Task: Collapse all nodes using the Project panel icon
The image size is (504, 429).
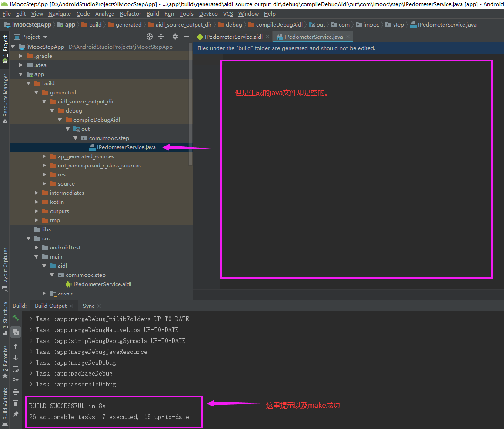Action: click(x=161, y=37)
